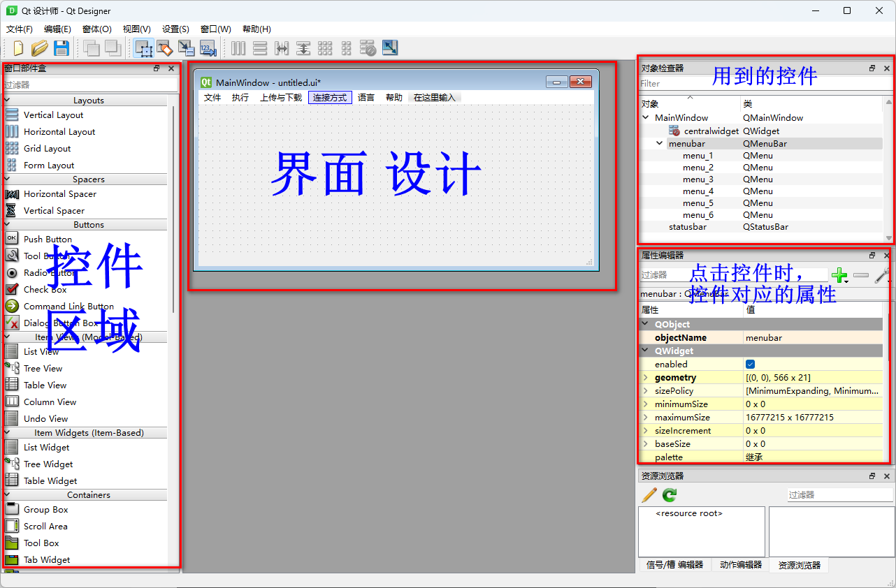896x588 pixels.
Task: Select Check Box in the widget box
Action: click(x=49, y=289)
